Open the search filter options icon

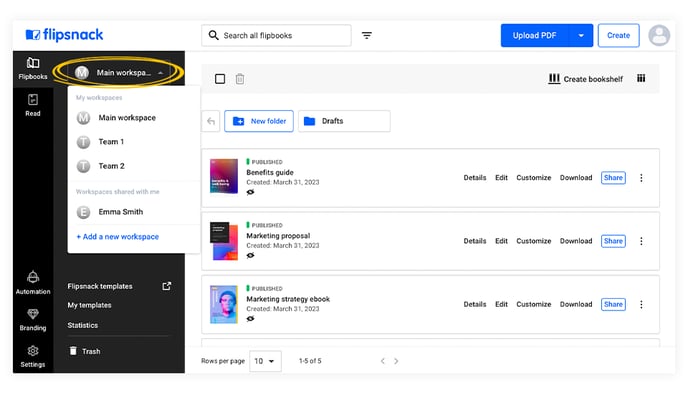pyautogui.click(x=367, y=35)
